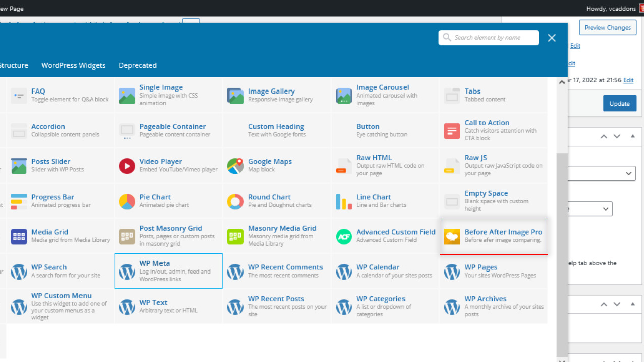Screen dimensions: 644x362
Task: Select the Google Maps icon
Action: tap(235, 166)
